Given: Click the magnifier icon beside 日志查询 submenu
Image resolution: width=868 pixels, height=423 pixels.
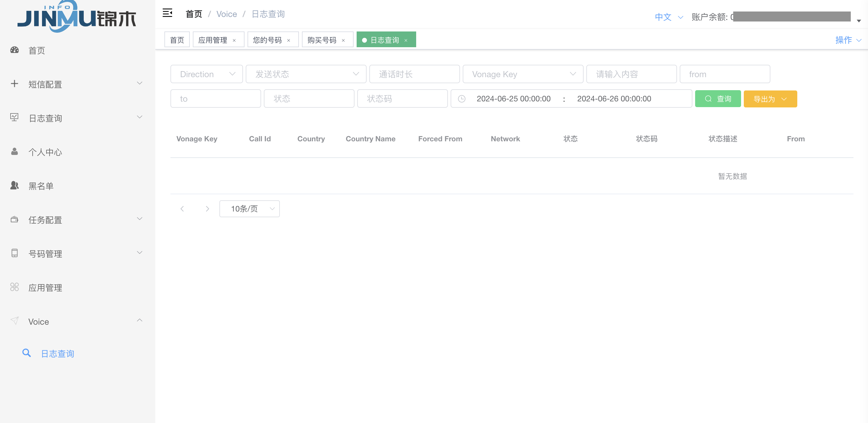Looking at the screenshot, I should click(27, 353).
